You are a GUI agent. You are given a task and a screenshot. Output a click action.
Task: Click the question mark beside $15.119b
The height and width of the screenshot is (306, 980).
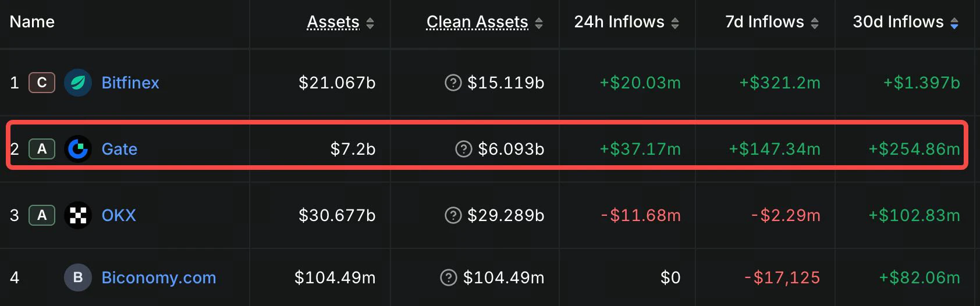pyautogui.click(x=453, y=83)
